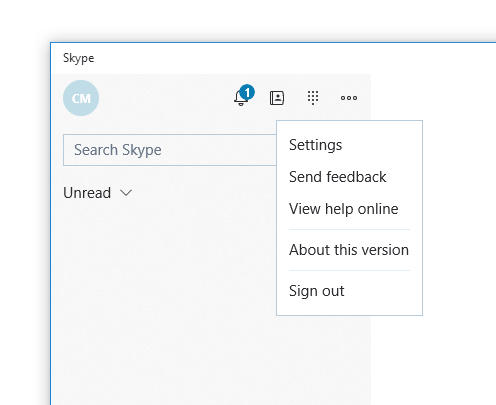Click the three-dot more options icon
496x405 pixels.
[x=349, y=98]
